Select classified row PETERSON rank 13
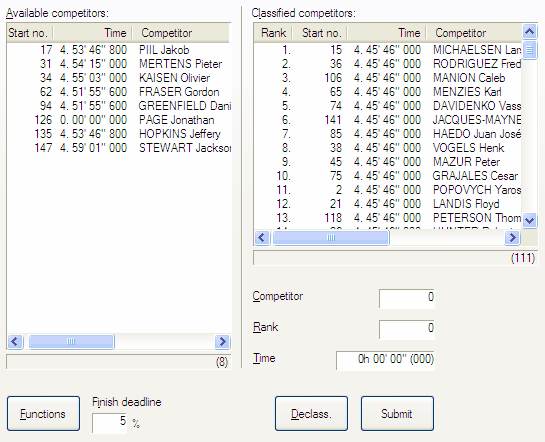This screenshot has width=545, height=442. pyautogui.click(x=388, y=218)
